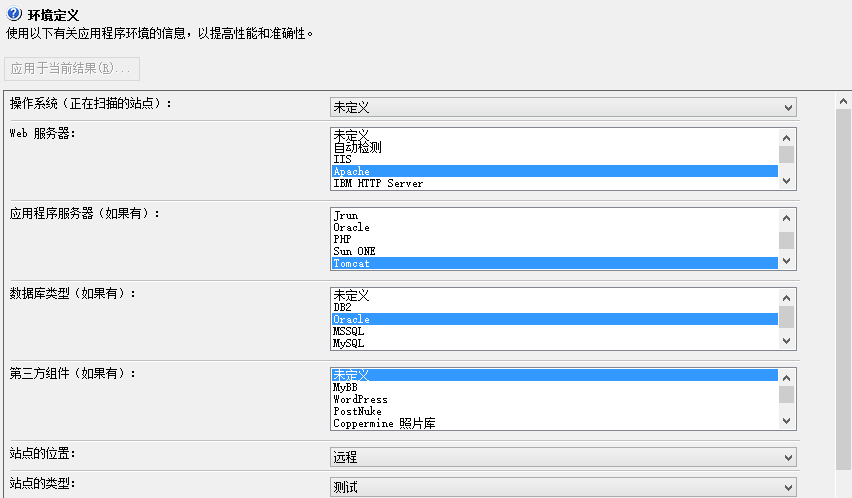Click the 应用于当前结果 button
This screenshot has width=852, height=498.
[x=72, y=69]
